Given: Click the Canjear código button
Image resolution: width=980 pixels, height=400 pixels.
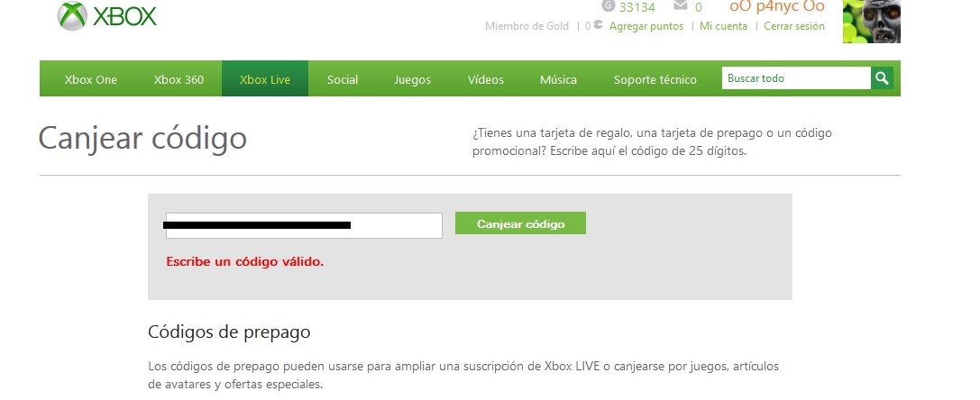Looking at the screenshot, I should pos(520,223).
